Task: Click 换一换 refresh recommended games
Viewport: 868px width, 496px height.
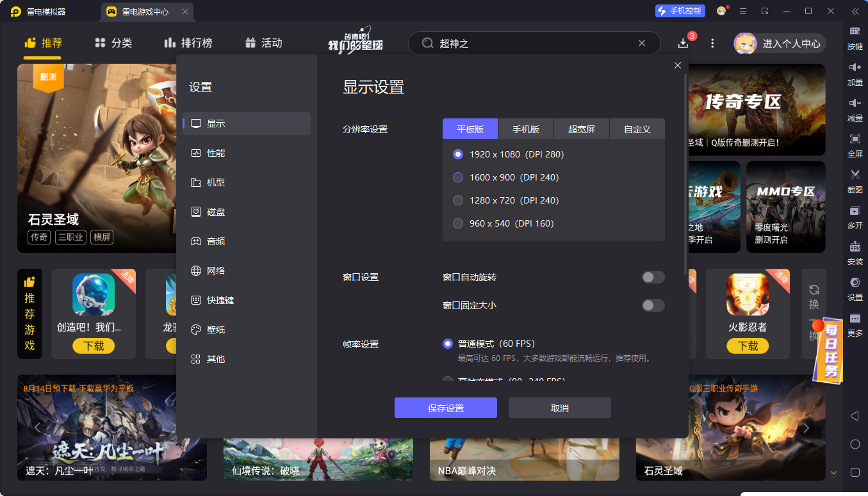Action: point(814,313)
